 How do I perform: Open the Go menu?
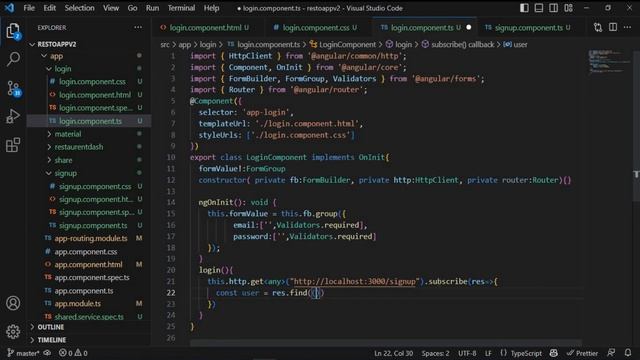pos(132,8)
